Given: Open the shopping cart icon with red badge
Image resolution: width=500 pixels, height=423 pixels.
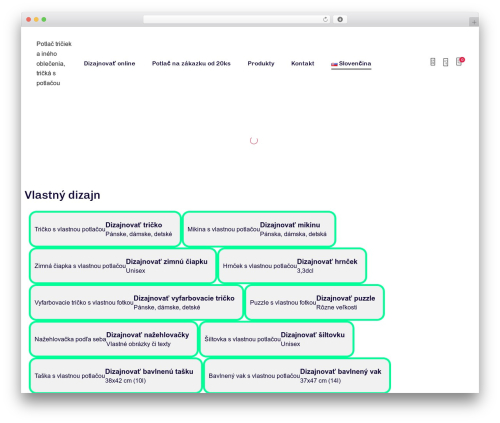Looking at the screenshot, I should [x=460, y=62].
